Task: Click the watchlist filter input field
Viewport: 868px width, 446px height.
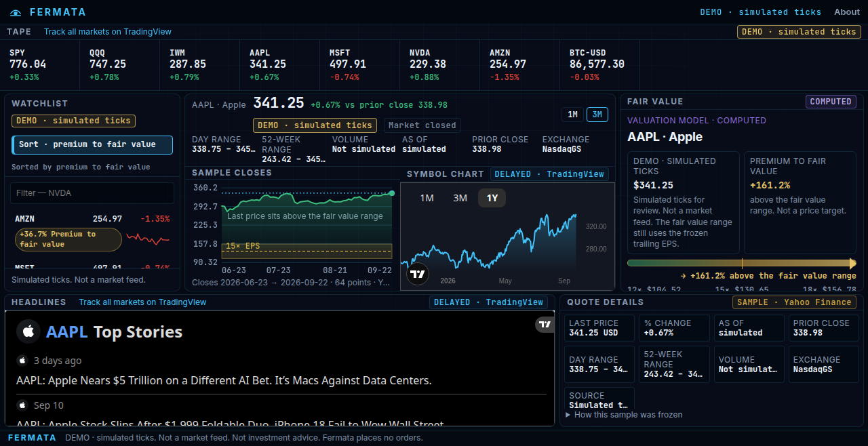Action: point(92,193)
